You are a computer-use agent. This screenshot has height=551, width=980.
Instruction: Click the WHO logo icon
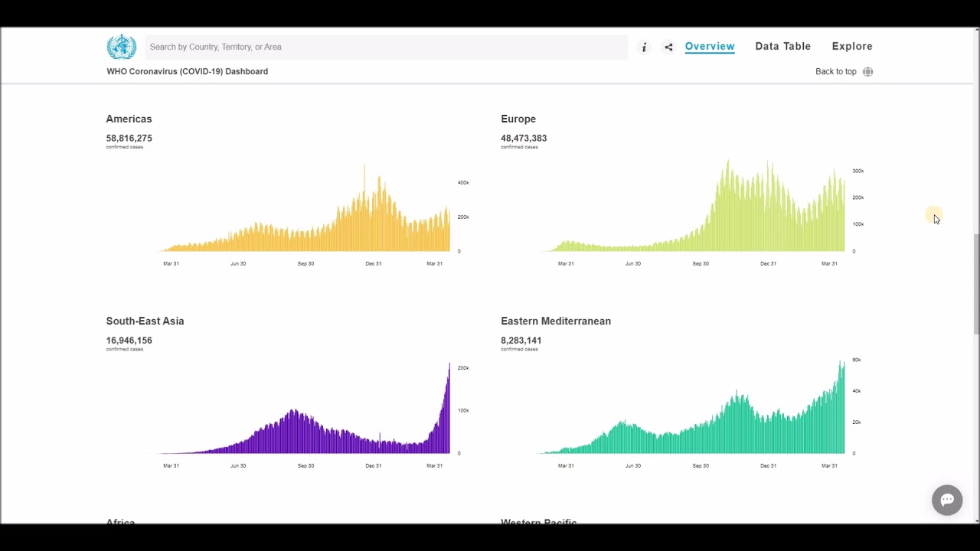pyautogui.click(x=121, y=47)
